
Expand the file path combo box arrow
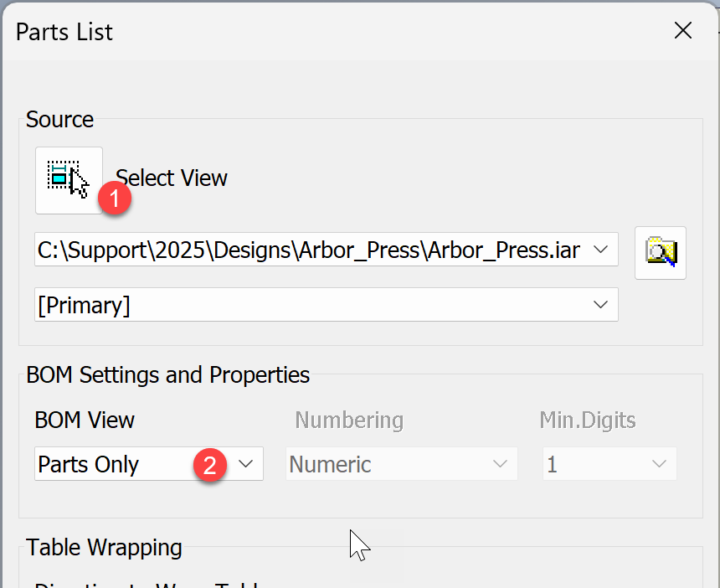(601, 249)
